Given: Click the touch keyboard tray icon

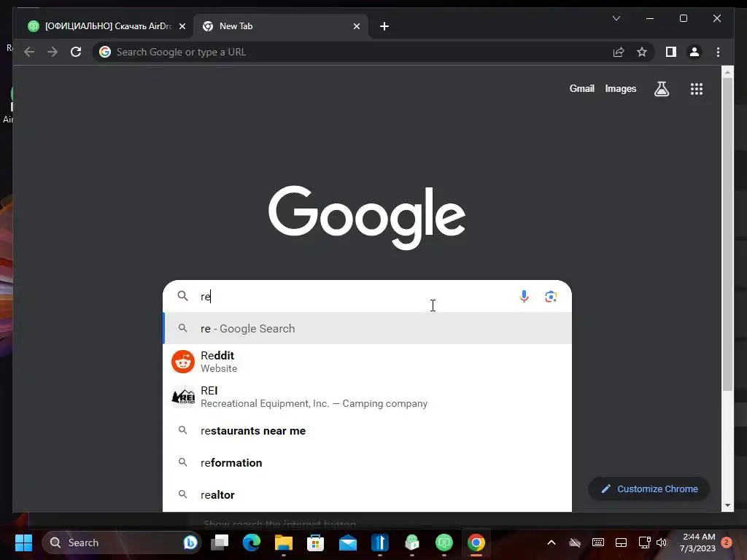Looking at the screenshot, I should [598, 542].
